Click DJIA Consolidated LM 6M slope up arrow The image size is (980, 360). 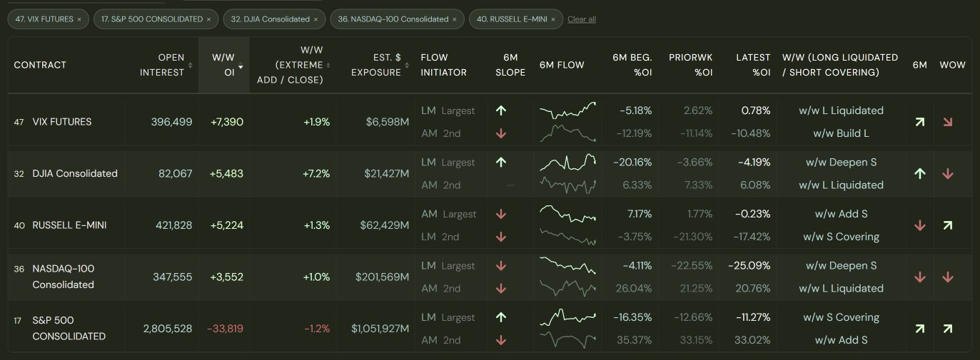[501, 163]
